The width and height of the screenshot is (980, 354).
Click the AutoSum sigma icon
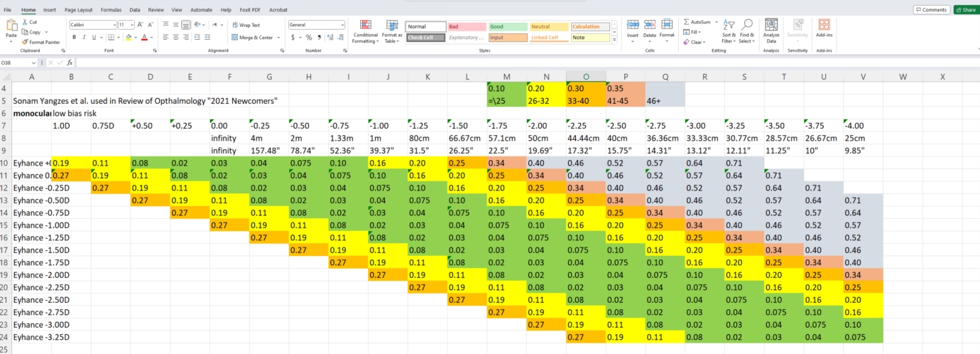coord(686,22)
